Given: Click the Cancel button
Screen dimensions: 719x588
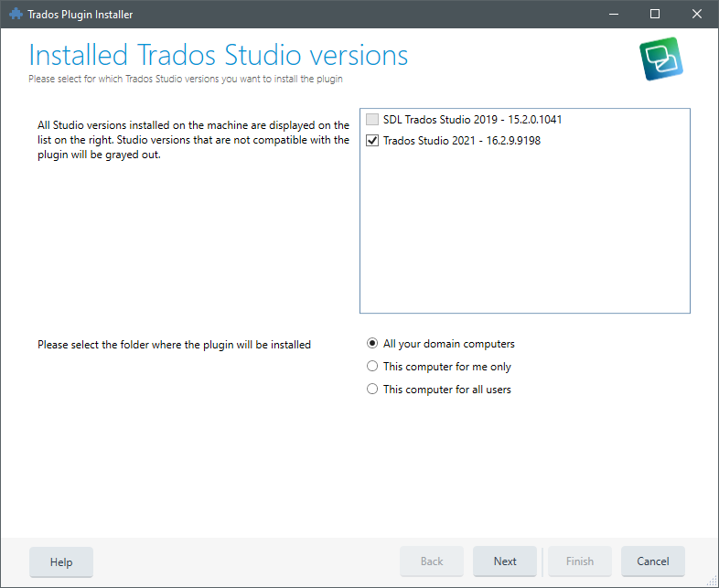Looking at the screenshot, I should click(653, 561).
